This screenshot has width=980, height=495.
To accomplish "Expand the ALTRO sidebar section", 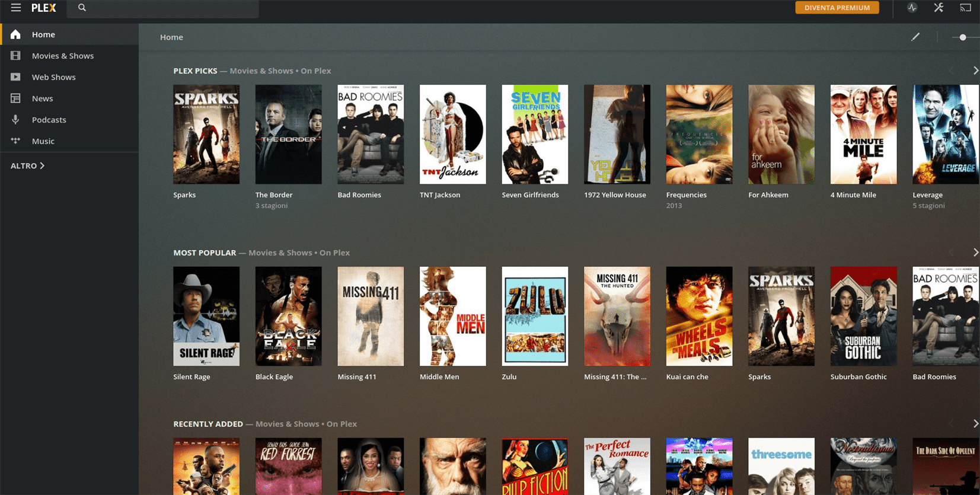I will [27, 166].
